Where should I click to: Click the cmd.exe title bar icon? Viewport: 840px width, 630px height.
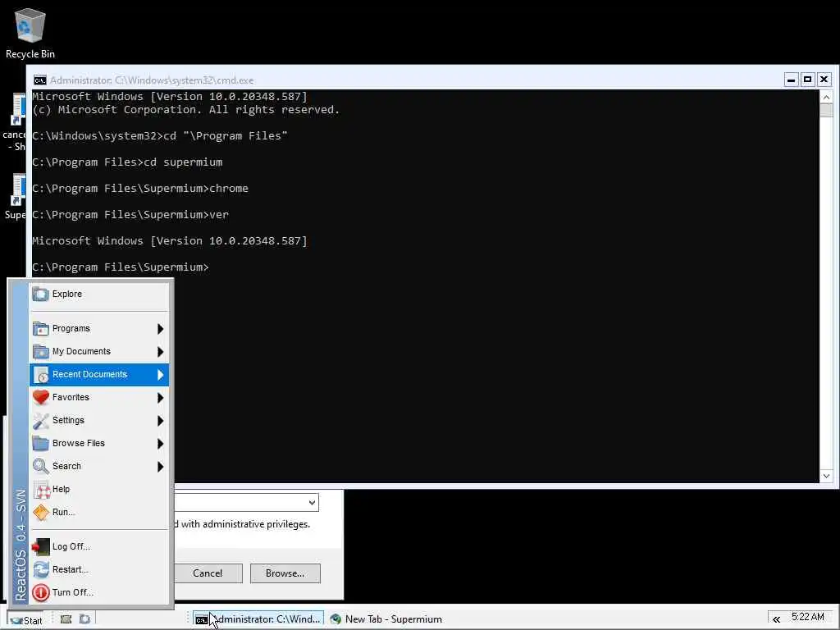tap(39, 80)
